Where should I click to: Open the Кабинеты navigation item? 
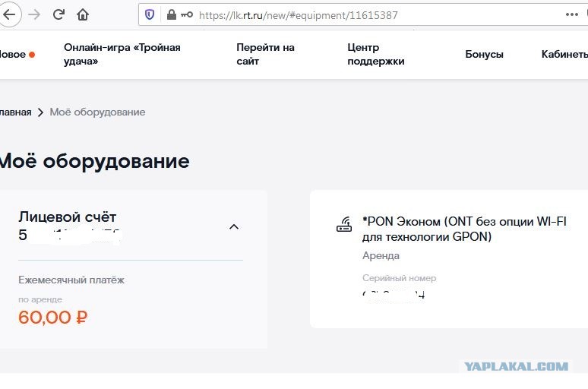pos(564,55)
